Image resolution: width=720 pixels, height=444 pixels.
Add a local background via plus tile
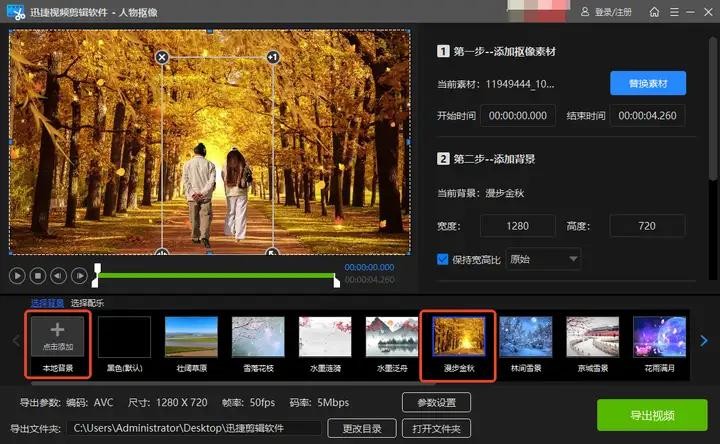(57, 338)
